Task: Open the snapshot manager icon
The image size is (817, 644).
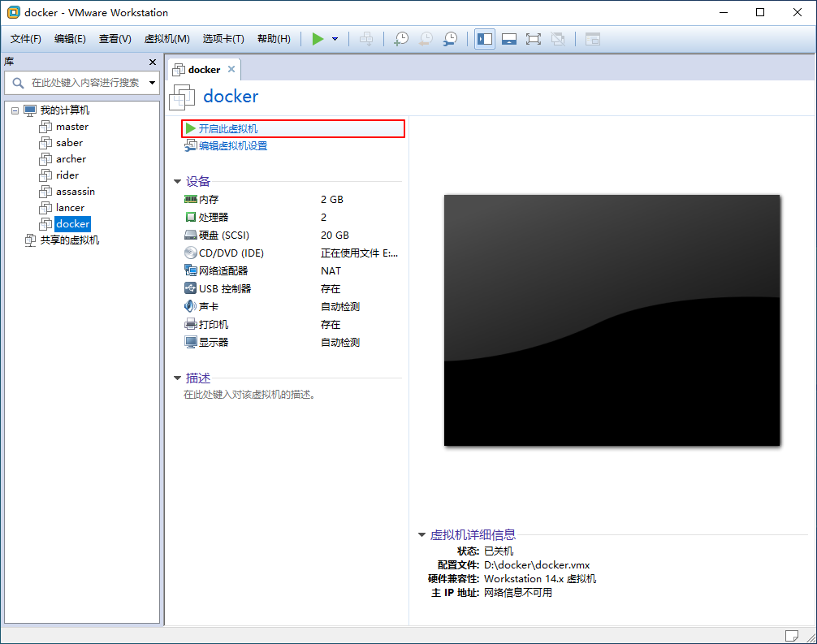Action: (449, 38)
